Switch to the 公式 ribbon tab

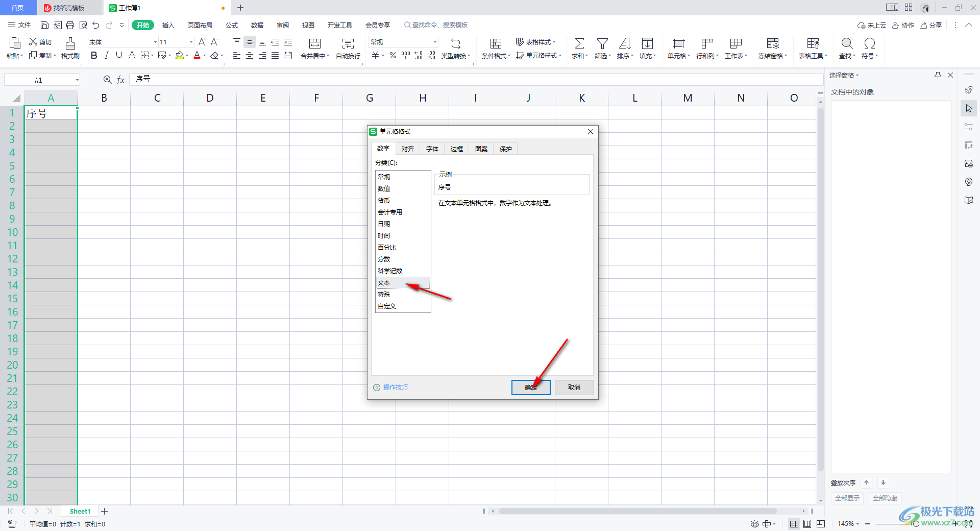coord(232,25)
